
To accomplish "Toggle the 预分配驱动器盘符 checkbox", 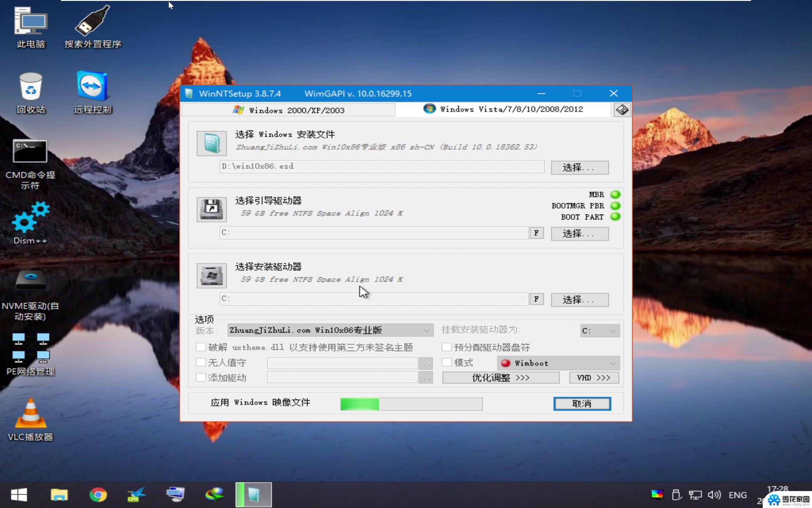I will pyautogui.click(x=447, y=347).
